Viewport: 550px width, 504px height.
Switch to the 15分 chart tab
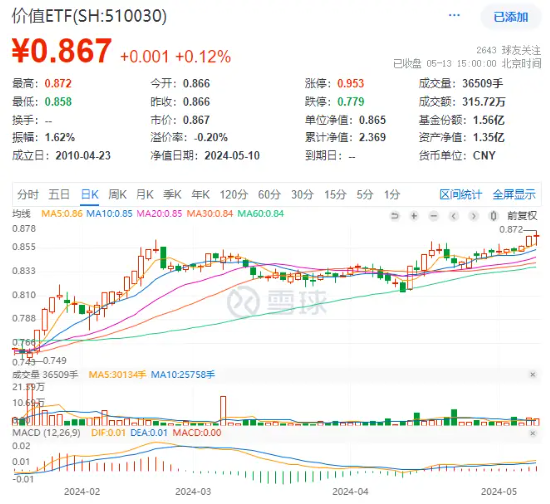[335, 194]
